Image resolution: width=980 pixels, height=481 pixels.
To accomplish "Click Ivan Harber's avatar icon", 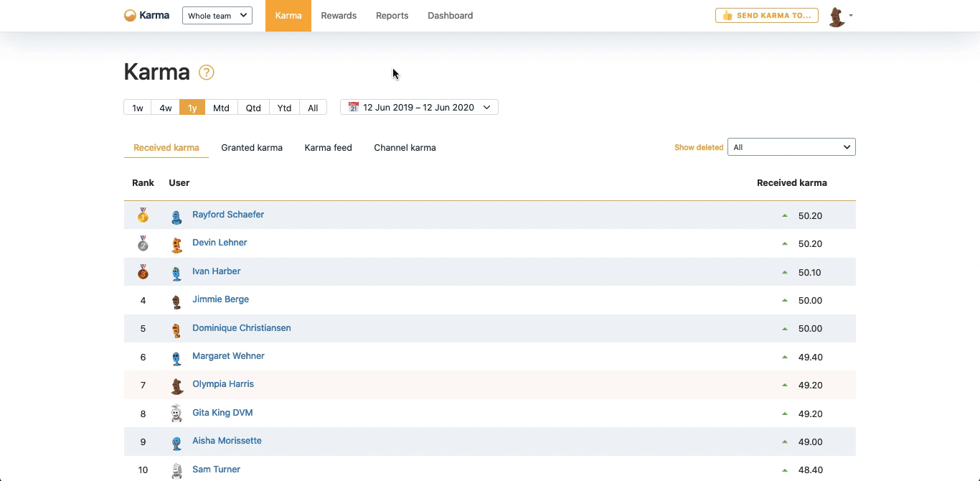I will coord(176,274).
